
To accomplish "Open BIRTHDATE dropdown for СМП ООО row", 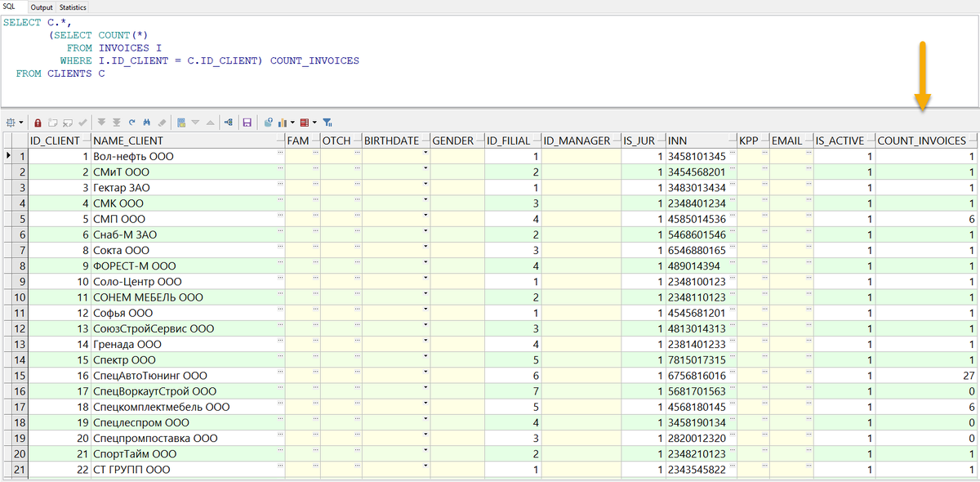I will 425,216.
